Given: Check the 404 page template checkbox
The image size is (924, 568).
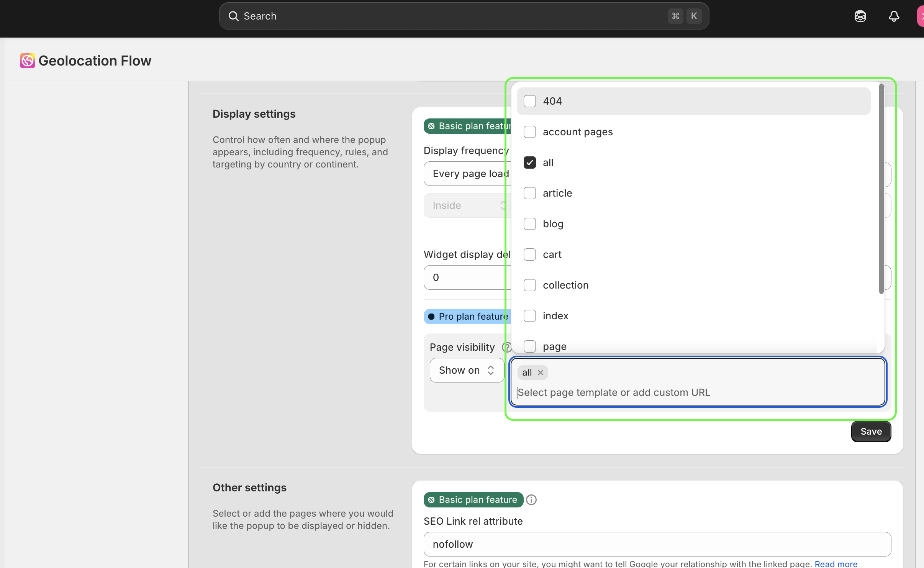Looking at the screenshot, I should [529, 101].
